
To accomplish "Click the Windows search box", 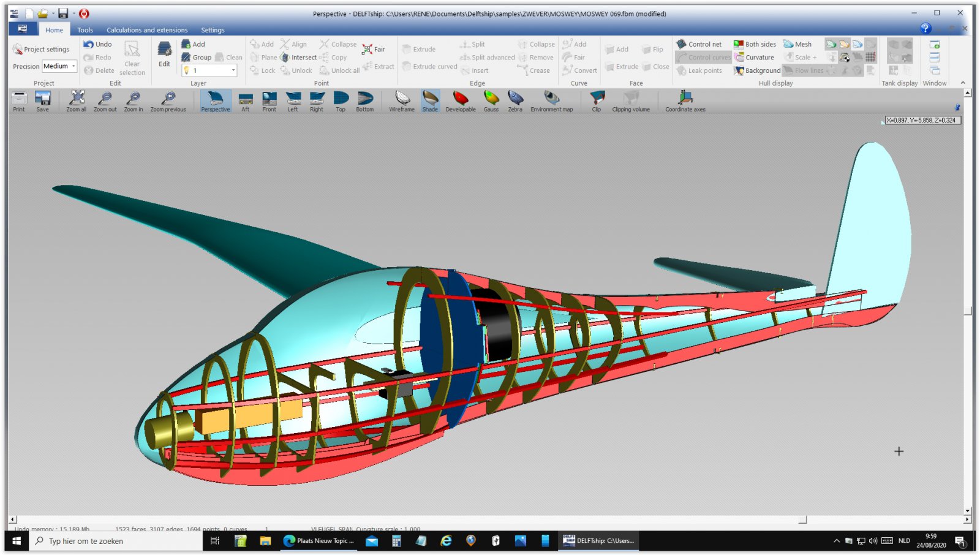I will (115, 541).
